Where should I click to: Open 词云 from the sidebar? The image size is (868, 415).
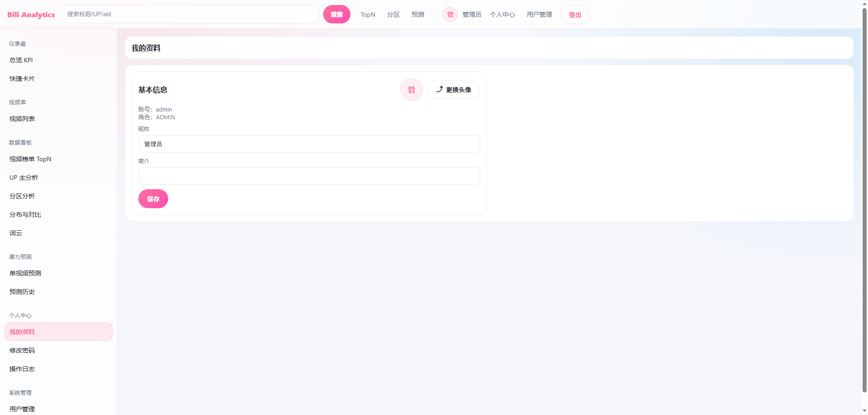point(16,233)
